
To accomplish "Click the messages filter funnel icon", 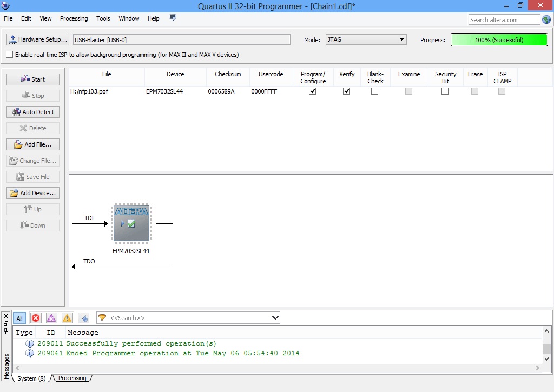I will click(x=102, y=317).
